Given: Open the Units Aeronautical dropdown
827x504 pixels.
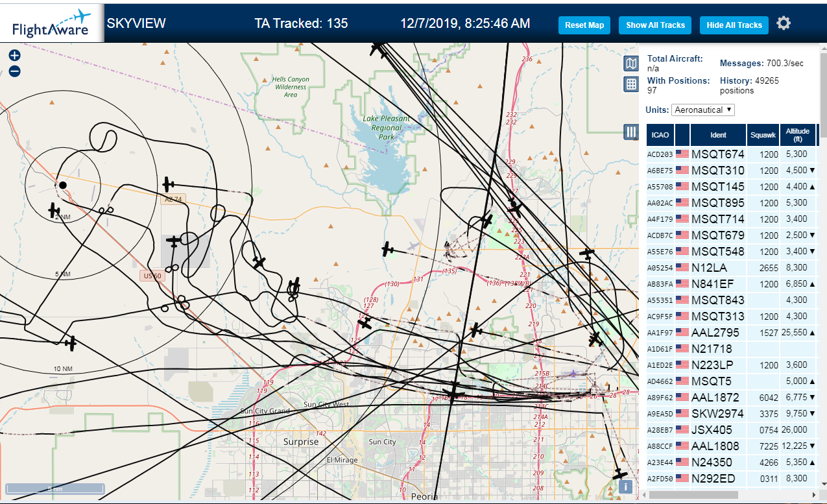Looking at the screenshot, I should coord(703,110).
